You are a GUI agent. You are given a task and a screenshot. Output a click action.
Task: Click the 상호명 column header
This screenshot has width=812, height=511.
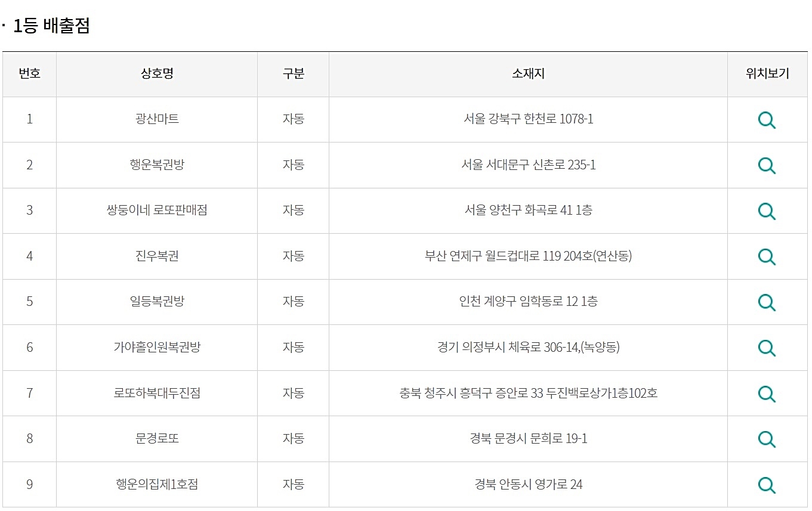tap(157, 74)
